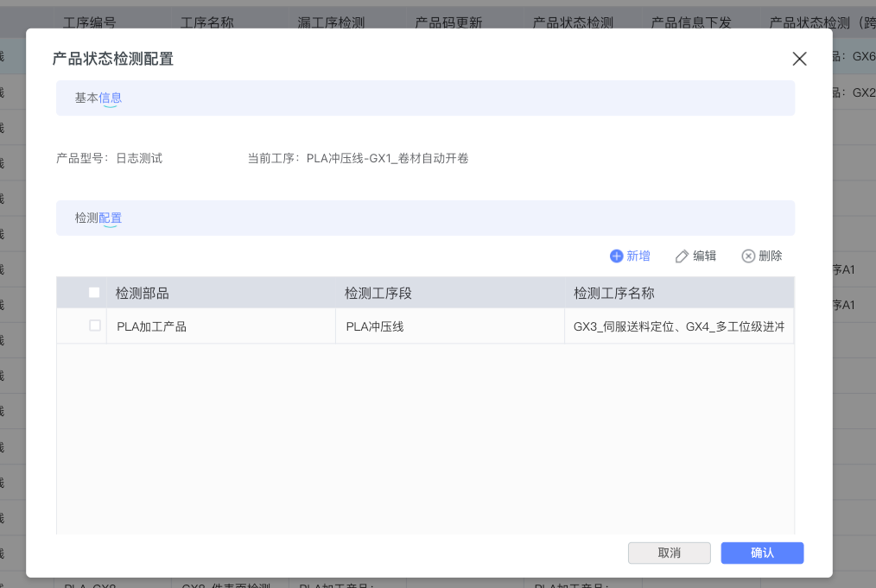Image resolution: width=876 pixels, height=588 pixels.
Task: Click the 新增 plus icon
Action: [617, 256]
